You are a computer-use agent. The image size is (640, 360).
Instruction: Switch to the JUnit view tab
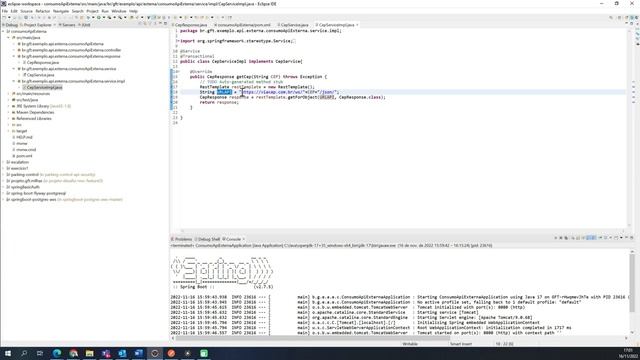point(85,25)
